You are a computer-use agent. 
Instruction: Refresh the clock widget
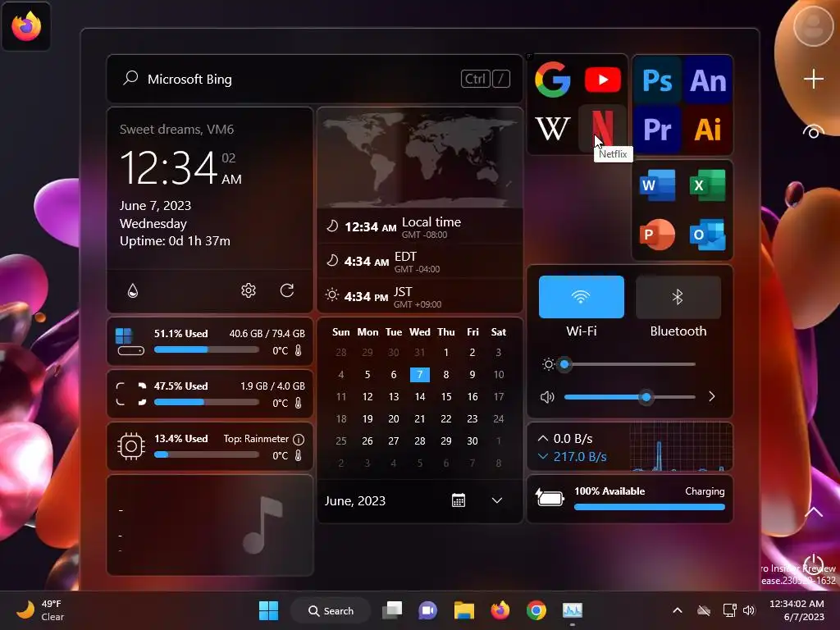287,290
